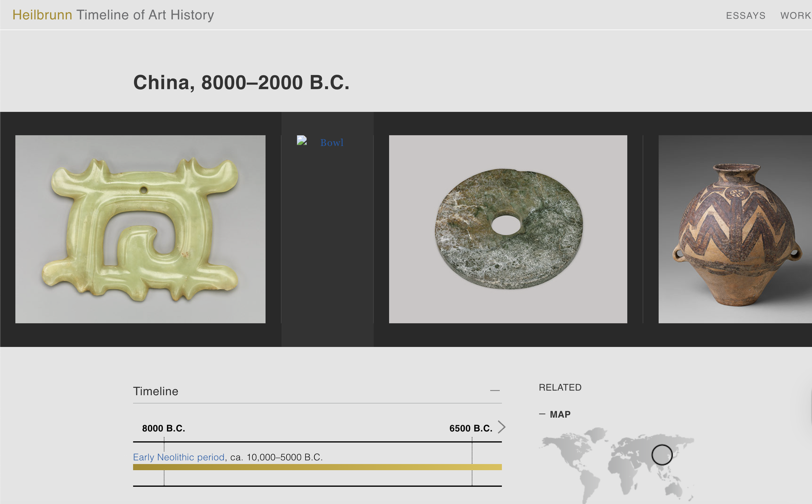Click the Timeline section heading
The height and width of the screenshot is (504, 812).
pos(156,391)
